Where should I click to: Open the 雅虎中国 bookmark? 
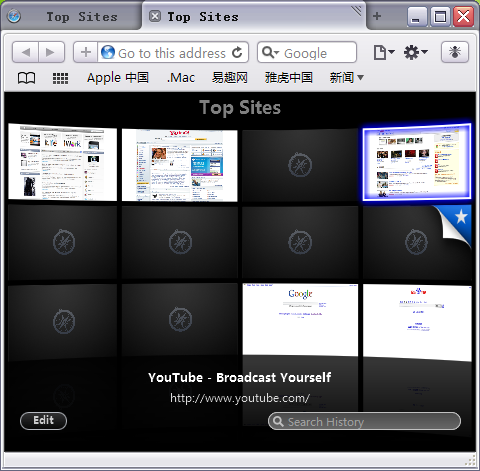[x=289, y=78]
